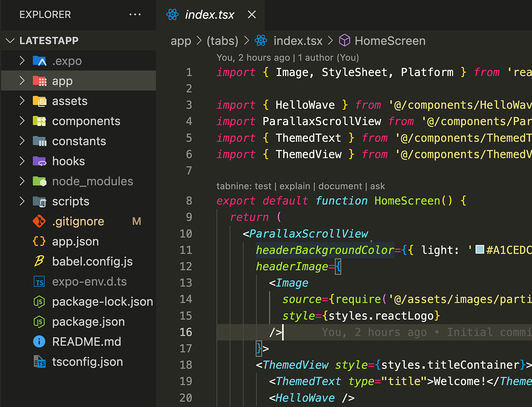Image resolution: width=532 pixels, height=407 pixels.
Task: Select the HomeScreen symbol icon in breadcrumbs
Action: pos(344,40)
